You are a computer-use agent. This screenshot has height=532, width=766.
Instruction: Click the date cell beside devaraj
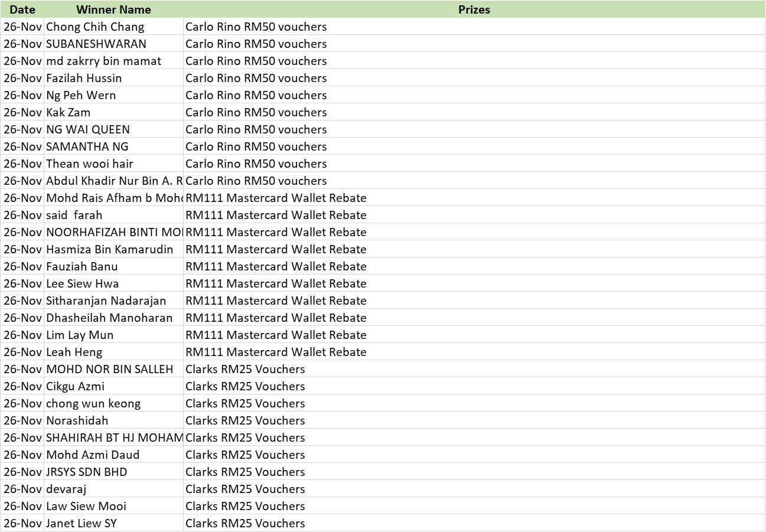22,489
